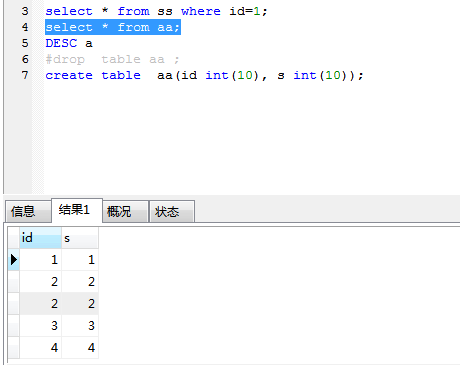Select s cell with value 4
Screen dimensions: 460x365
[x=80, y=348]
